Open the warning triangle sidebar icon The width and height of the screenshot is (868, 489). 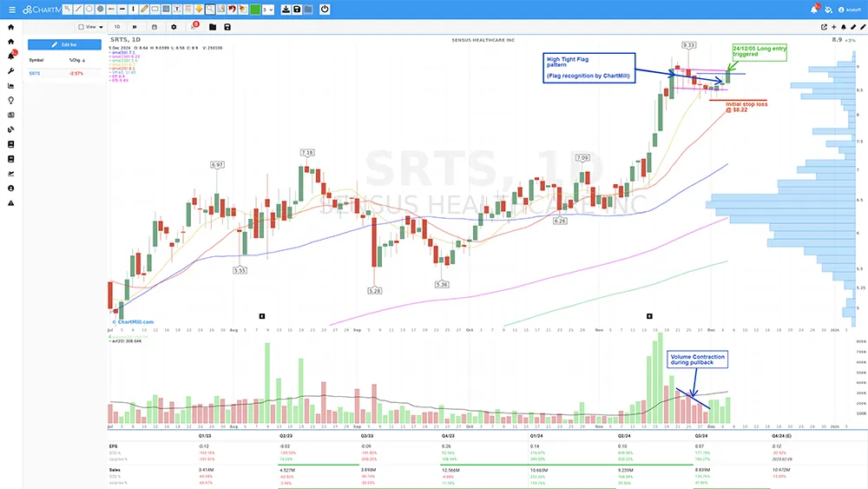(x=10, y=203)
